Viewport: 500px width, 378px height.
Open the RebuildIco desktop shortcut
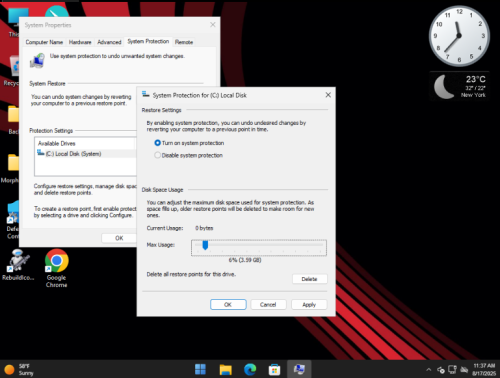(x=18, y=265)
